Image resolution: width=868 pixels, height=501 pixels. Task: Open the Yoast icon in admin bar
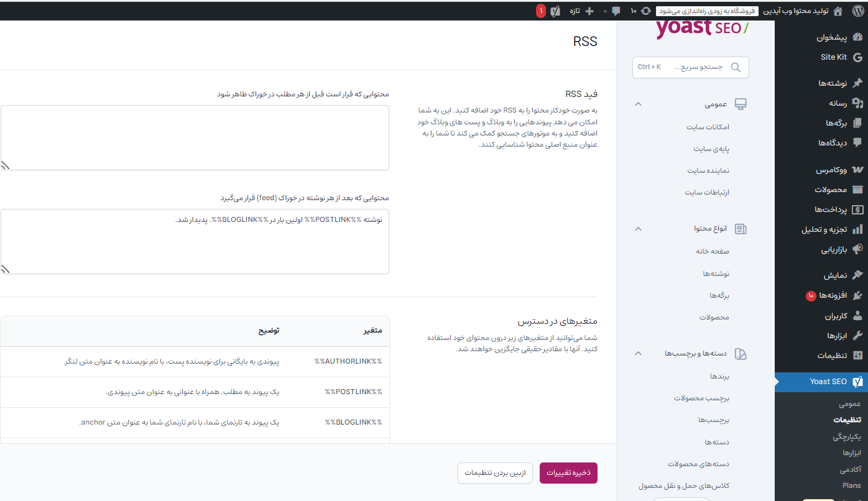coord(556,11)
